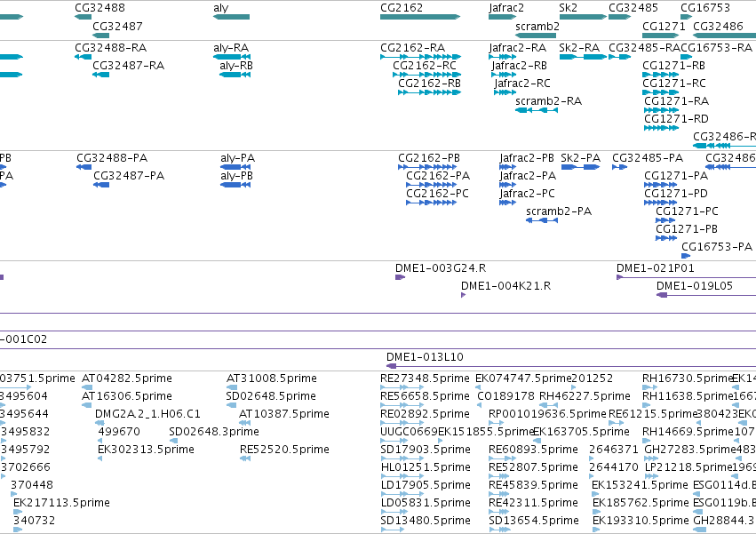
Task: Select EST SD13480.5prime
Action: pyautogui.click(x=393, y=530)
